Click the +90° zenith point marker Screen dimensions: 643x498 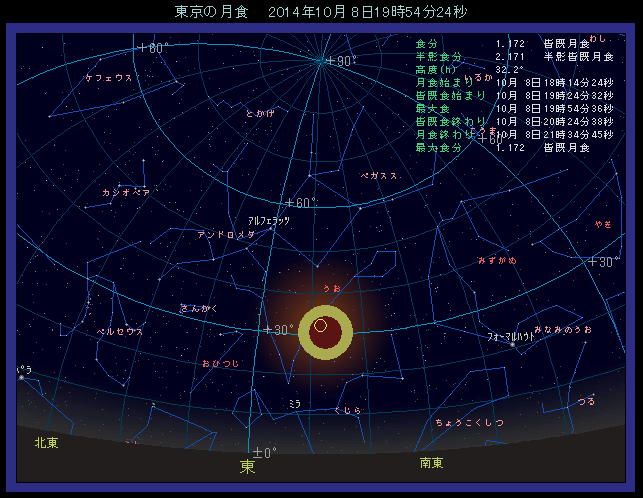point(320,61)
